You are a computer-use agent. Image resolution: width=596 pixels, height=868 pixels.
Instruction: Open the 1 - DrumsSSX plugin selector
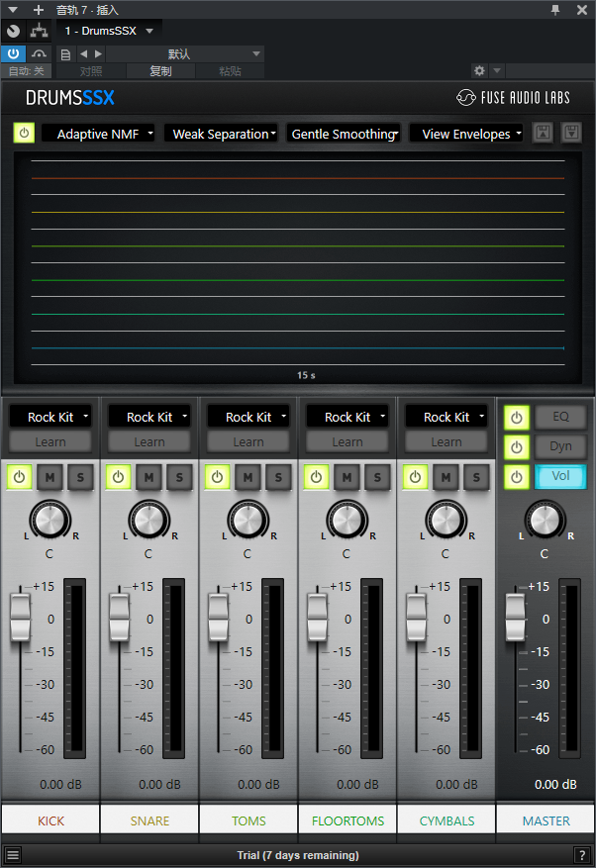click(x=109, y=31)
